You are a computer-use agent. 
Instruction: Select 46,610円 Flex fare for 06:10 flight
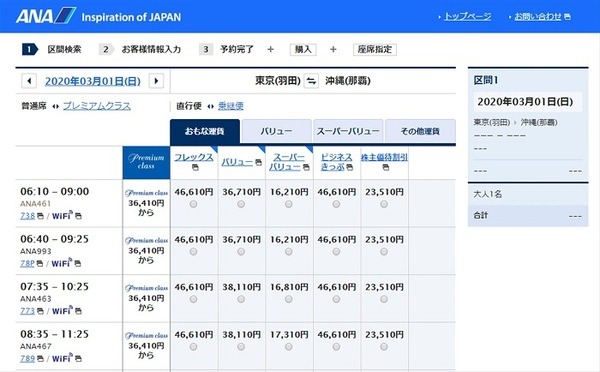[194, 204]
